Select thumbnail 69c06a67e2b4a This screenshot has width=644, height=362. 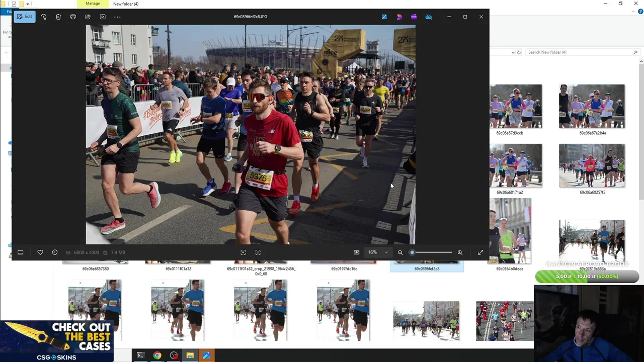pos(592,107)
